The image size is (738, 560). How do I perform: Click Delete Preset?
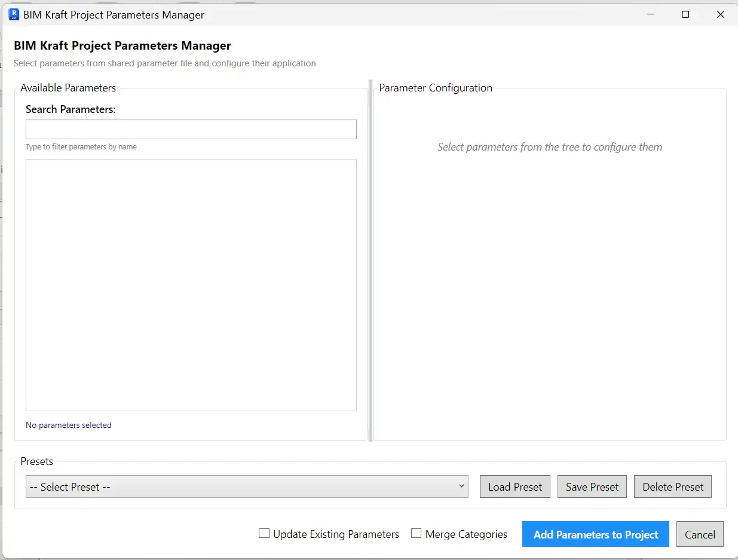pos(673,486)
